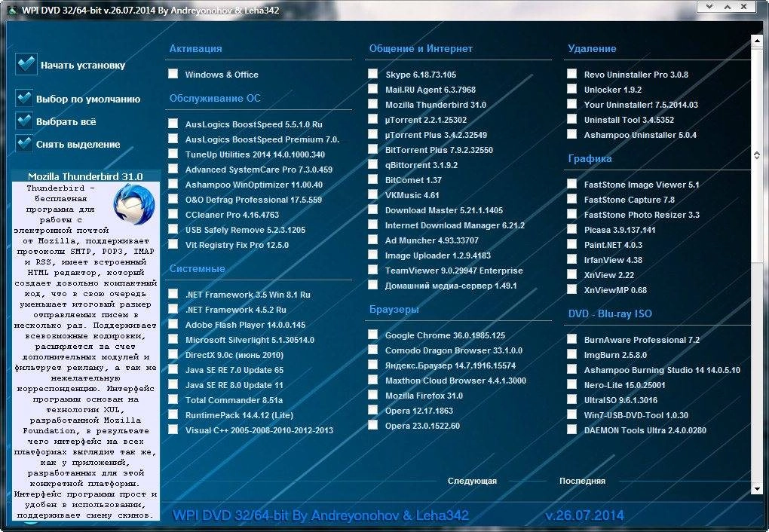Click qBittorrent 3.1.9.2 label
Viewport: 769px width, 532px height.
421,165
